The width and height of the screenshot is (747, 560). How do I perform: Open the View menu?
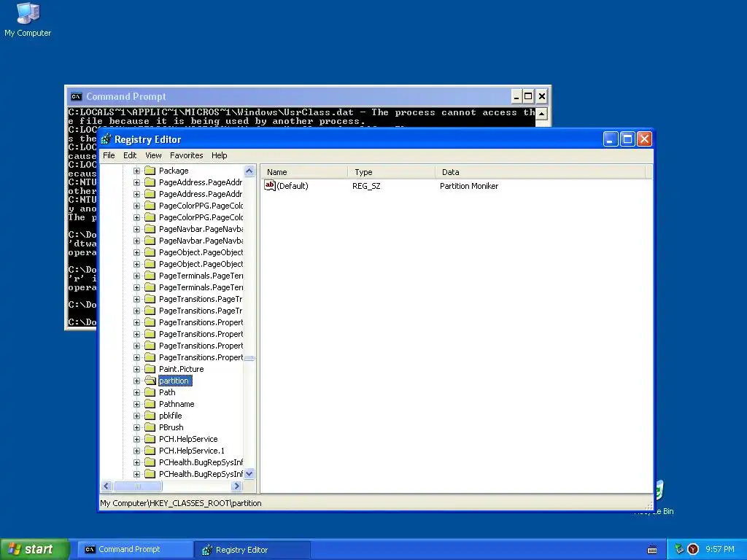click(153, 155)
